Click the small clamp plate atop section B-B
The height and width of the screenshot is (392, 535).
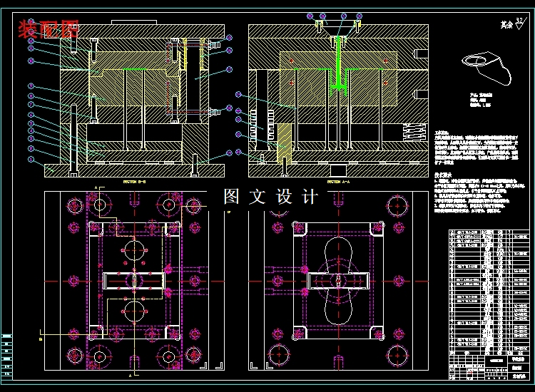coord(134,23)
